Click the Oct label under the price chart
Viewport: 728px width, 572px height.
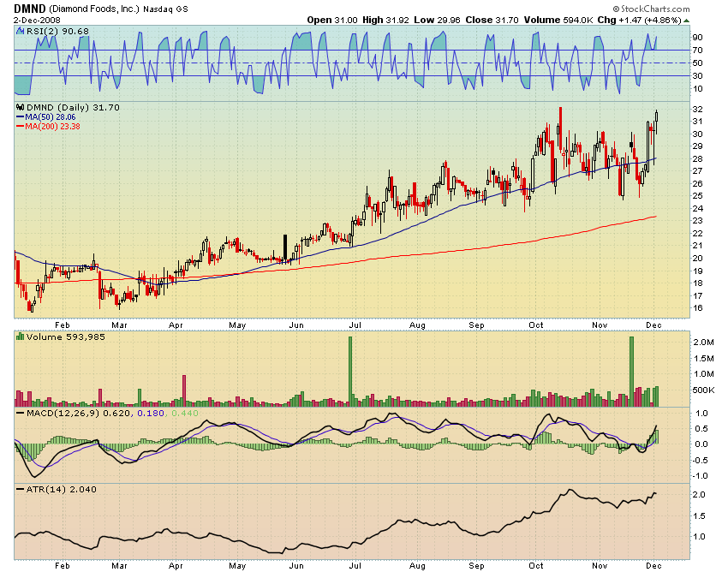point(536,325)
